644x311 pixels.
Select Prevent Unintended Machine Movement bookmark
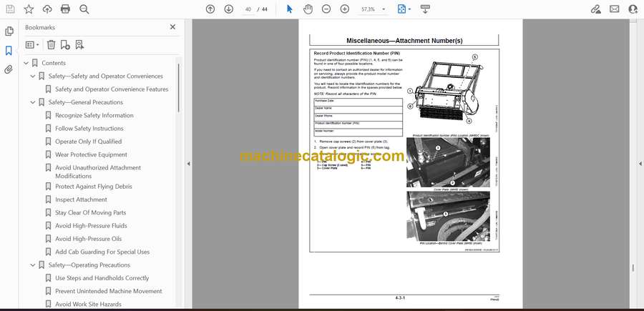(109, 291)
